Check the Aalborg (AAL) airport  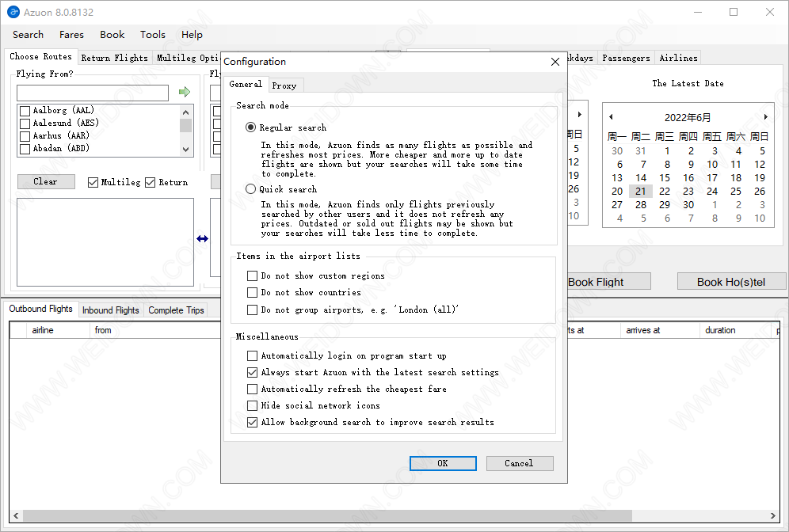(25, 111)
